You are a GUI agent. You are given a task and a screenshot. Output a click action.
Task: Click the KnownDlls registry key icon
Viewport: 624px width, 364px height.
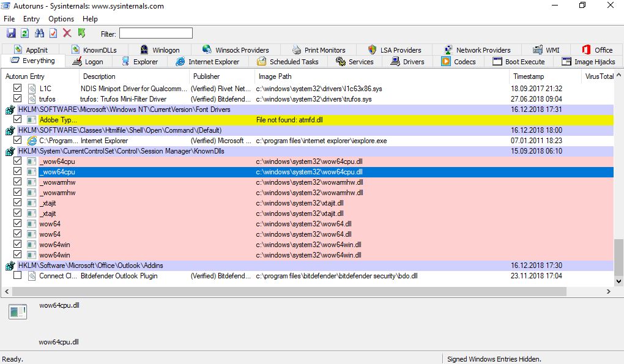coord(10,151)
